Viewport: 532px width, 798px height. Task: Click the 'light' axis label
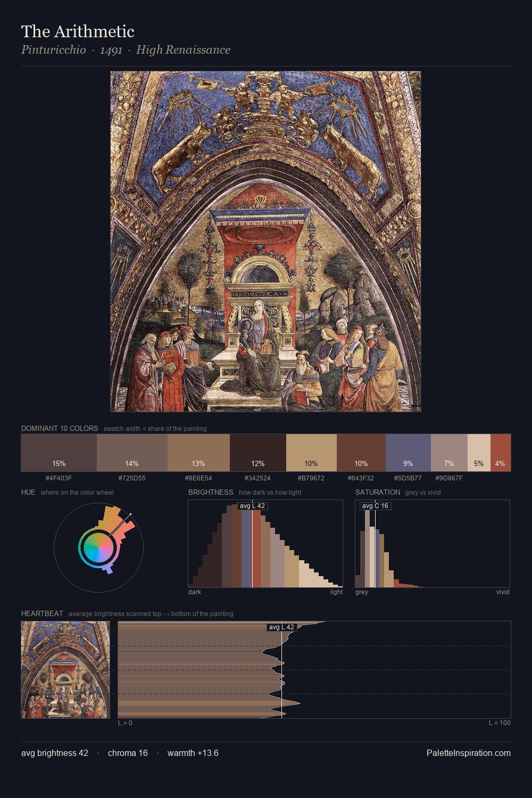pos(336,592)
